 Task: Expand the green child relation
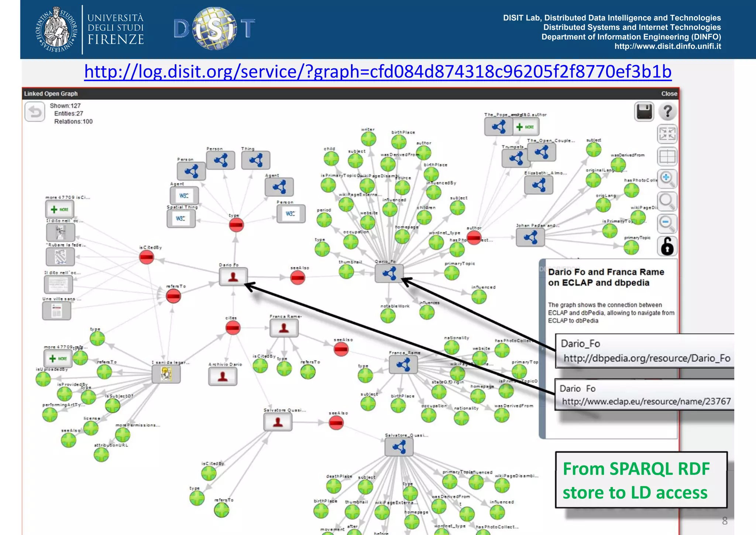(331, 159)
